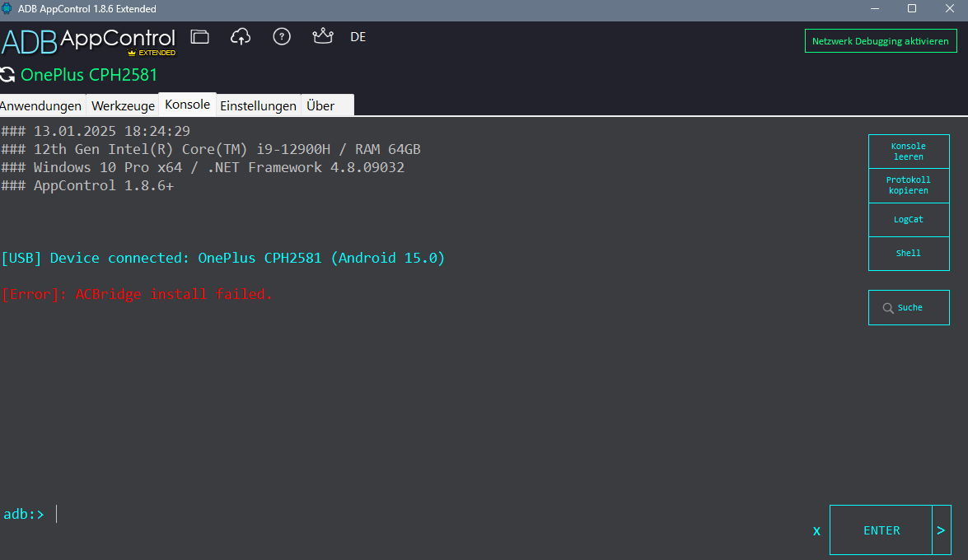
Task: Clear command with the x icon
Action: [816, 531]
